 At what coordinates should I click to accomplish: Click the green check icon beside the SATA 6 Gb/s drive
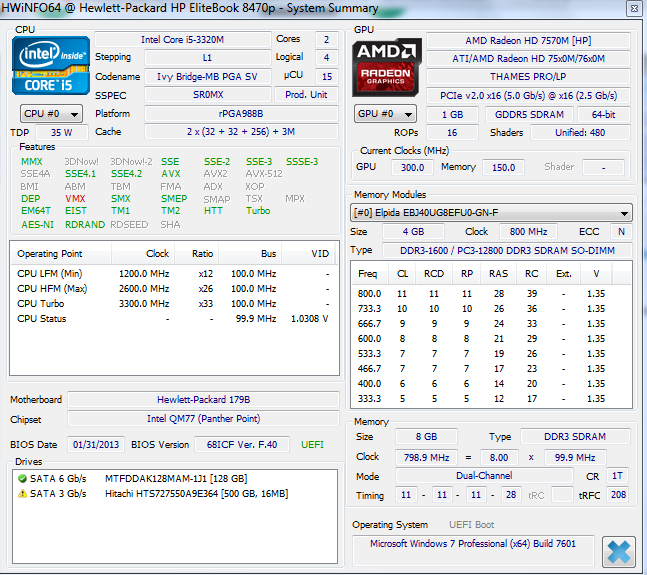pyautogui.click(x=22, y=478)
